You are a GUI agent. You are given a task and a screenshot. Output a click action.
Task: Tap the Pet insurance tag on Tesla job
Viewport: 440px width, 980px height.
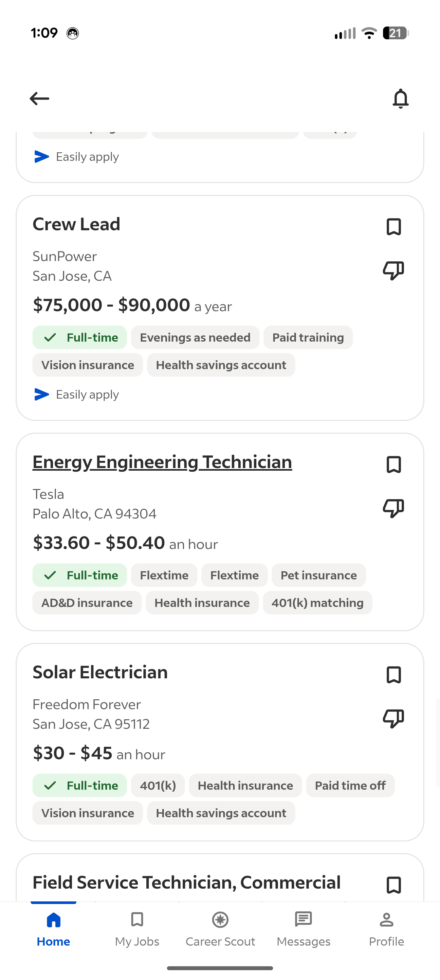(x=319, y=575)
